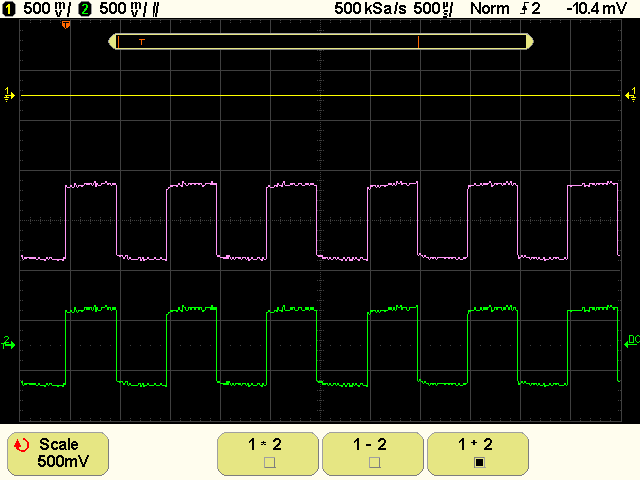
Task: Click the -10.4 mV trigger level readout
Action: point(596,9)
